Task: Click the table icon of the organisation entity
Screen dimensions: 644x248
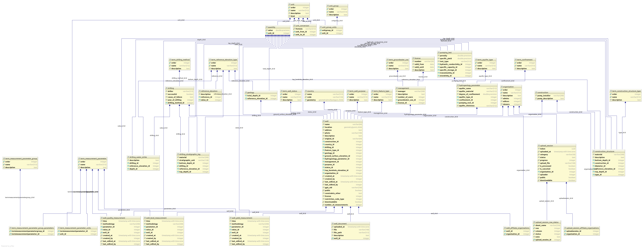Action: pos(502,87)
